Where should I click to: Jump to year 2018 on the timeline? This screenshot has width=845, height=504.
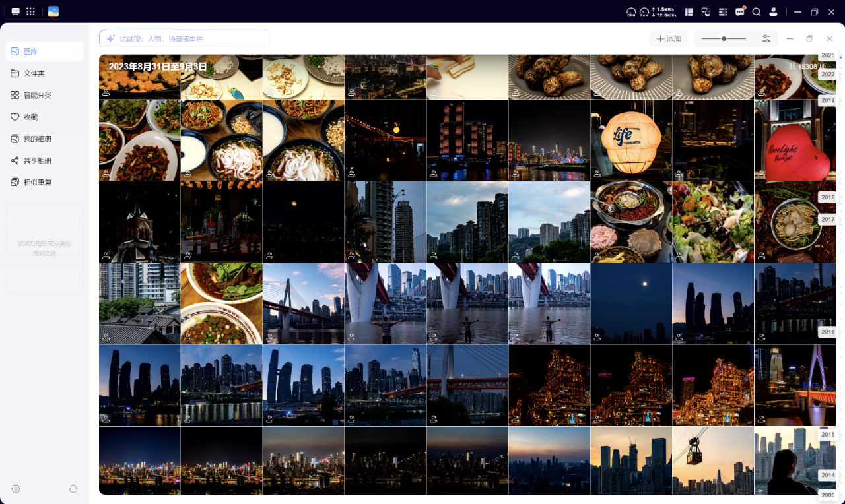[x=828, y=197]
